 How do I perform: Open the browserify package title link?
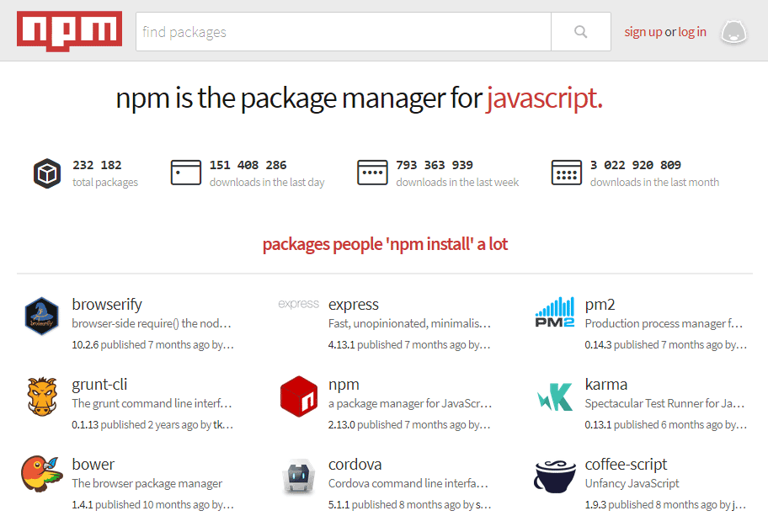(x=107, y=305)
